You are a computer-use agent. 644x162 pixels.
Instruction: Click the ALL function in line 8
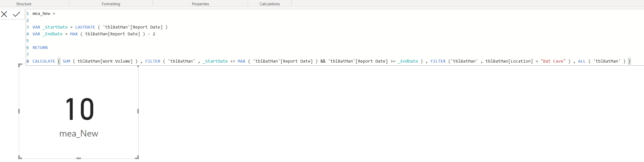pos(582,61)
